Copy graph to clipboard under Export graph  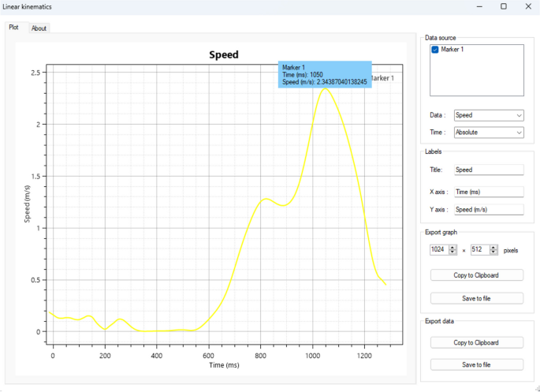point(476,275)
